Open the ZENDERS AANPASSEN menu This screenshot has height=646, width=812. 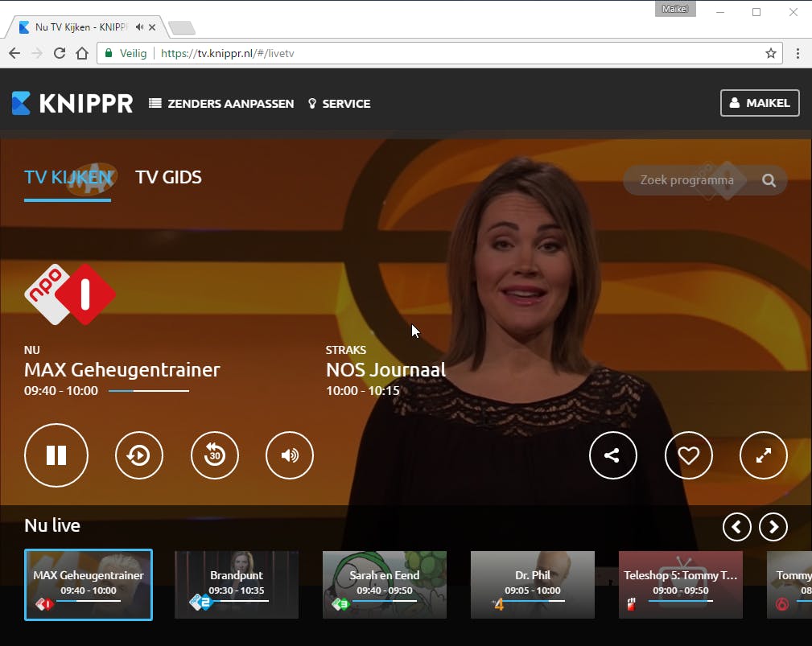coord(221,103)
